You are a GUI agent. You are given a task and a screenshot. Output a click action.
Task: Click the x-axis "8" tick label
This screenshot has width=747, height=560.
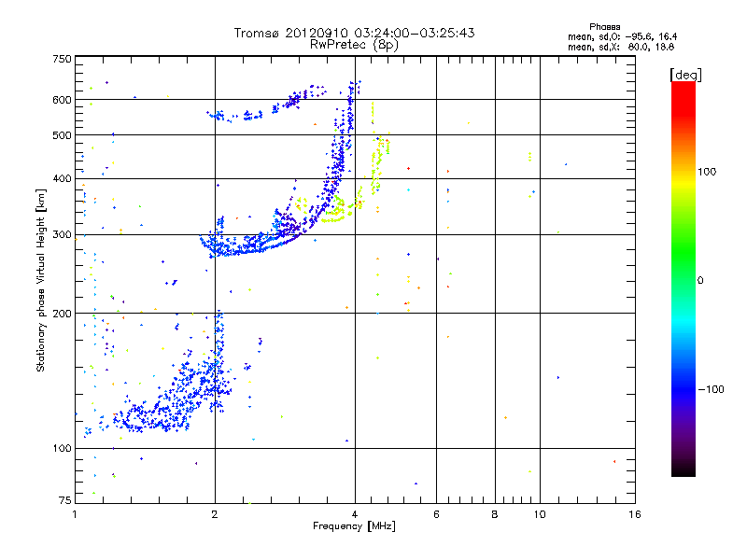[495, 514]
